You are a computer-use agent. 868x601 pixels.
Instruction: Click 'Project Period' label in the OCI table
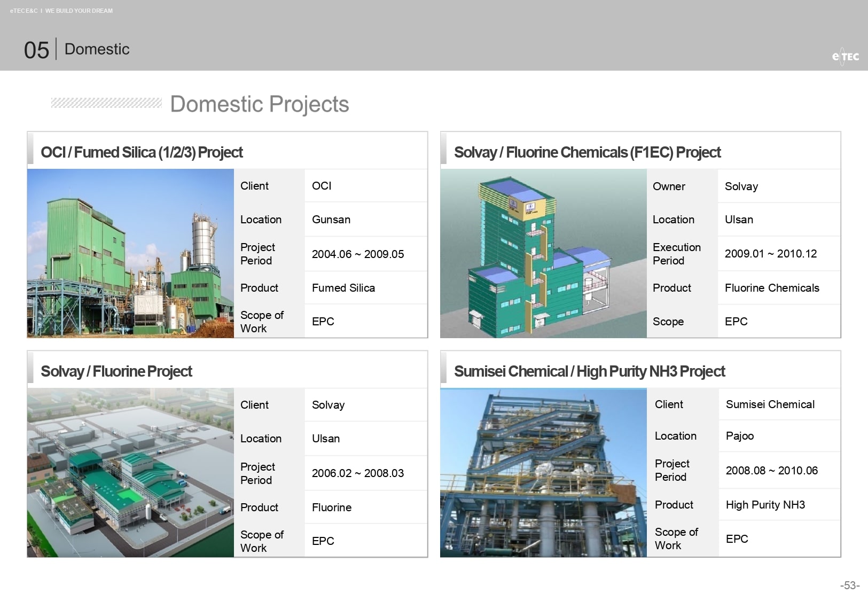[x=257, y=254]
